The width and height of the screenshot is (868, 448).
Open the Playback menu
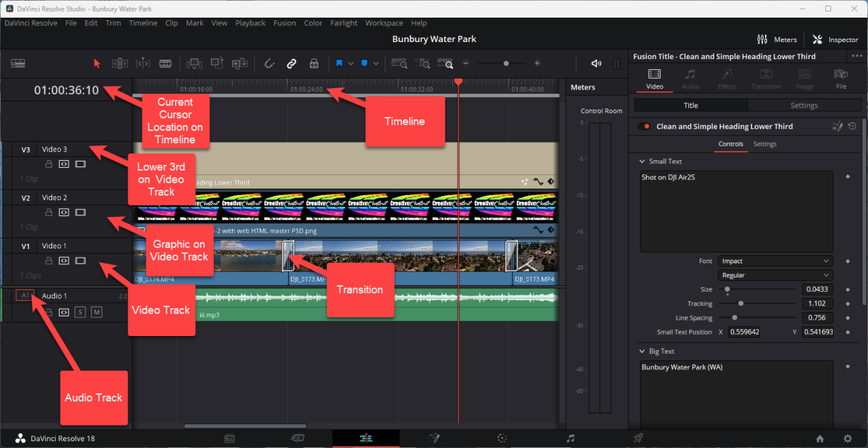(250, 22)
